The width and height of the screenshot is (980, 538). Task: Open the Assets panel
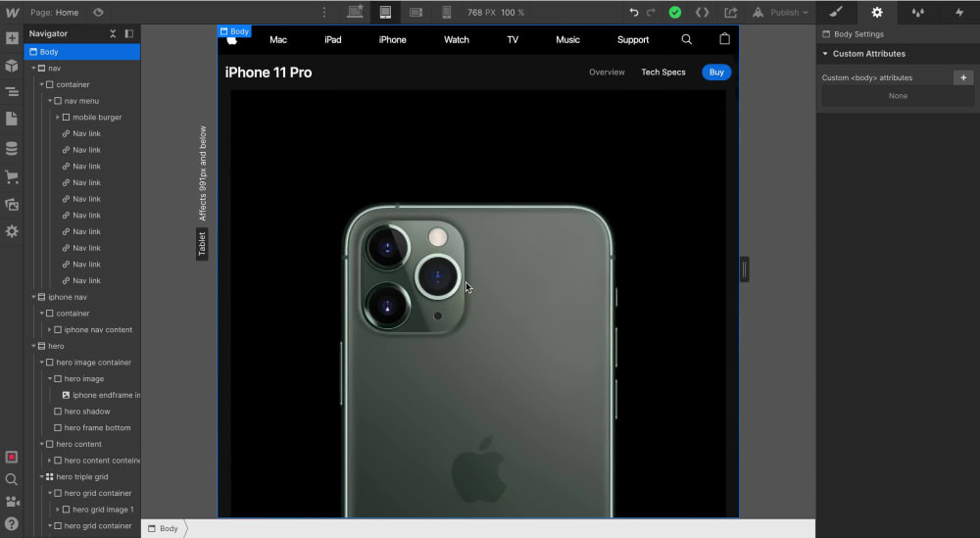[x=12, y=205]
